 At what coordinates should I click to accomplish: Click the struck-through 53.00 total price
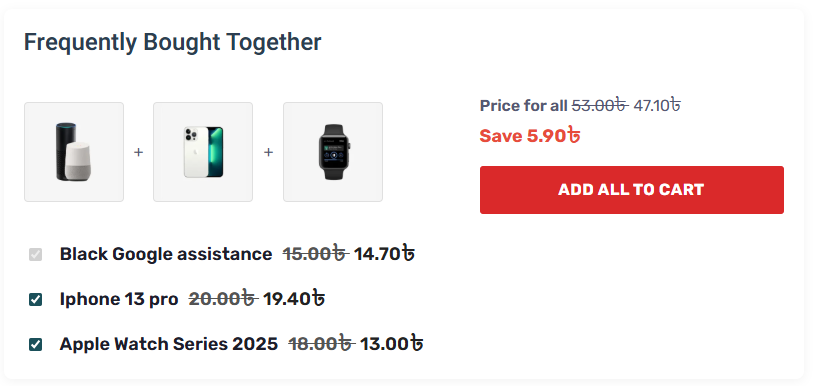click(600, 105)
